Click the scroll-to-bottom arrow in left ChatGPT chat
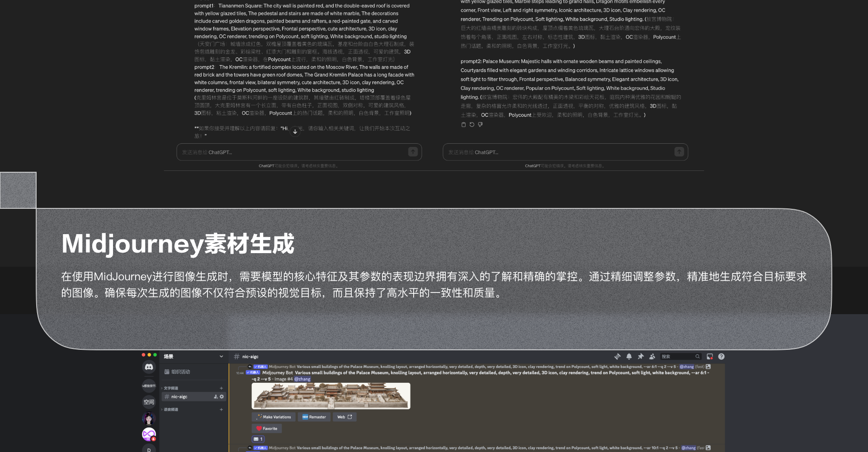This screenshot has height=452, width=868. pyautogui.click(x=295, y=132)
